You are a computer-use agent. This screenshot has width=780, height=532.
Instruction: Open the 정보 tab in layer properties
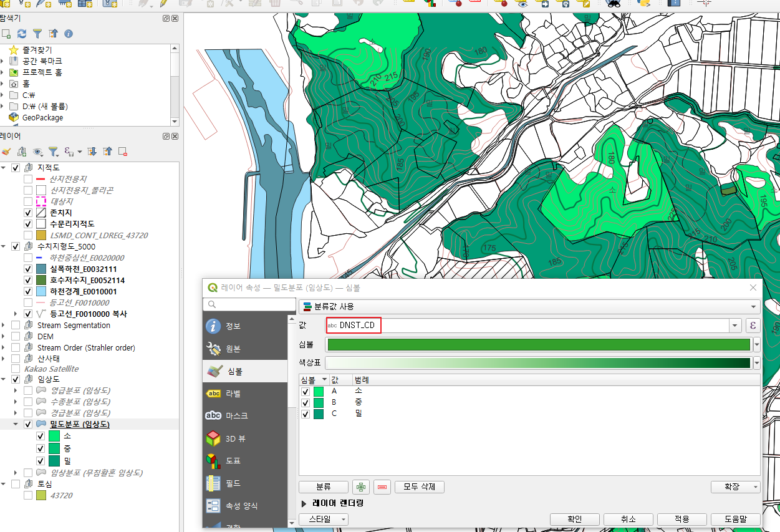coord(245,326)
